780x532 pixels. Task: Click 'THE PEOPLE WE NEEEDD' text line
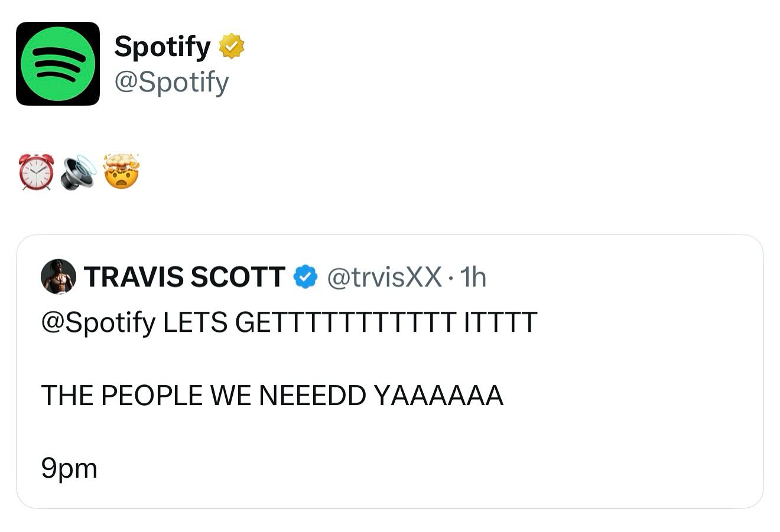coord(203,396)
